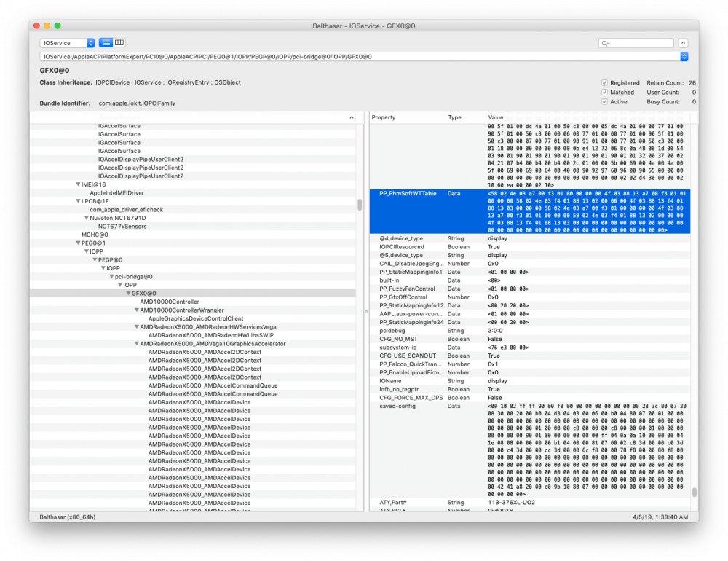Viewport: 728px width, 561px height.
Task: Collapse the GFX0@0 tree node
Action: 128,294
